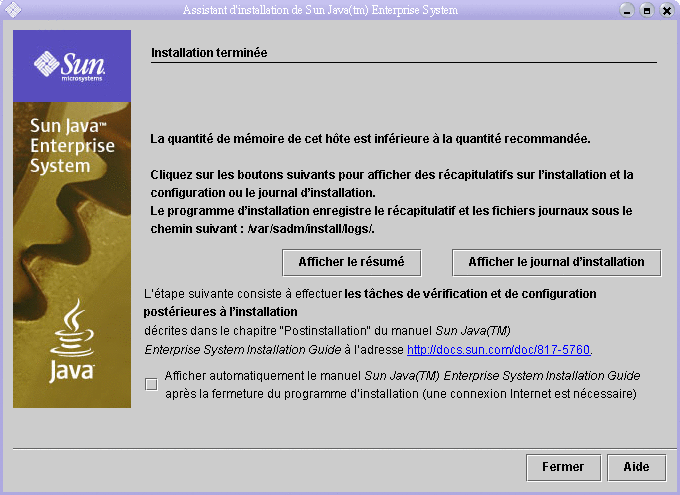680x495 pixels.
Task: Click the Sun Microsystems logo
Action: click(69, 66)
